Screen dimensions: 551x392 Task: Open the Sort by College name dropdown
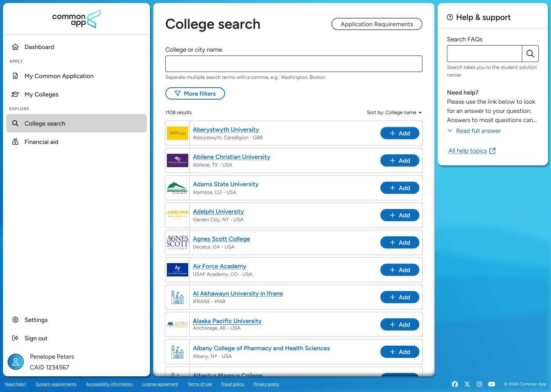click(394, 113)
